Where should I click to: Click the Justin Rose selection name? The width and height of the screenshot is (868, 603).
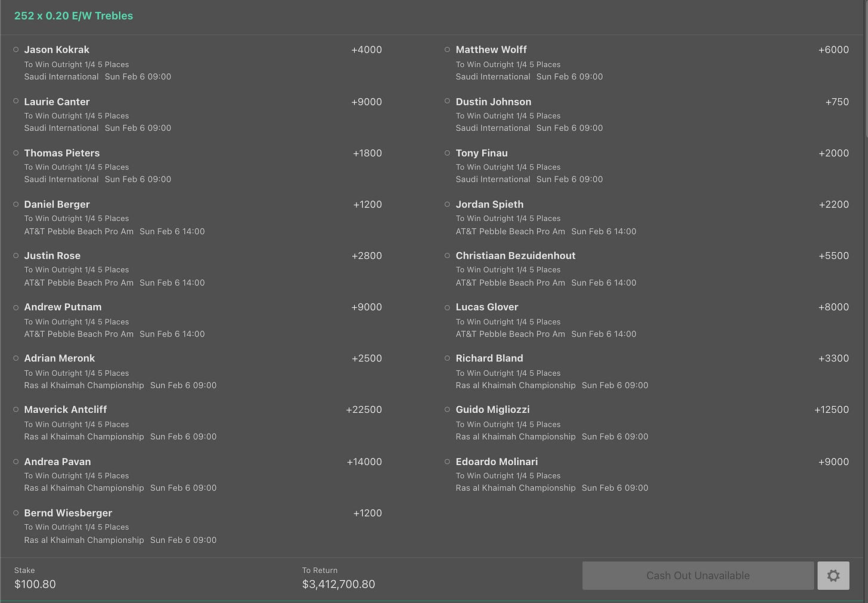point(52,255)
